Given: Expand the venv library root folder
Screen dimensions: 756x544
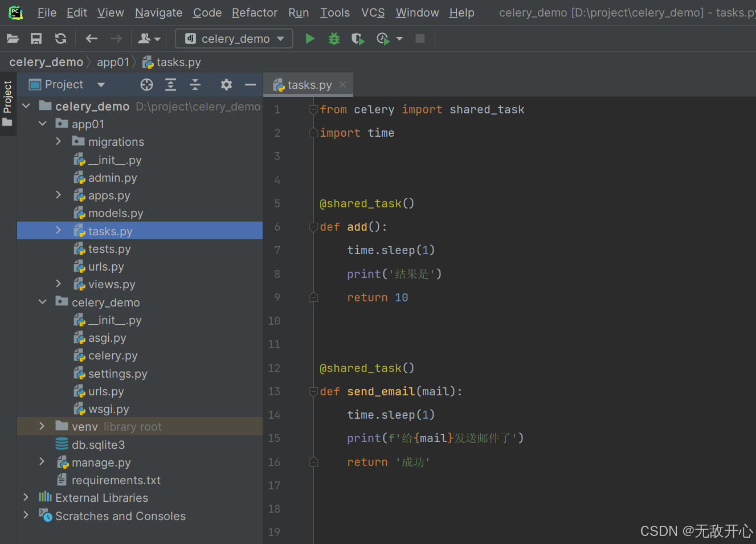Looking at the screenshot, I should (x=42, y=426).
